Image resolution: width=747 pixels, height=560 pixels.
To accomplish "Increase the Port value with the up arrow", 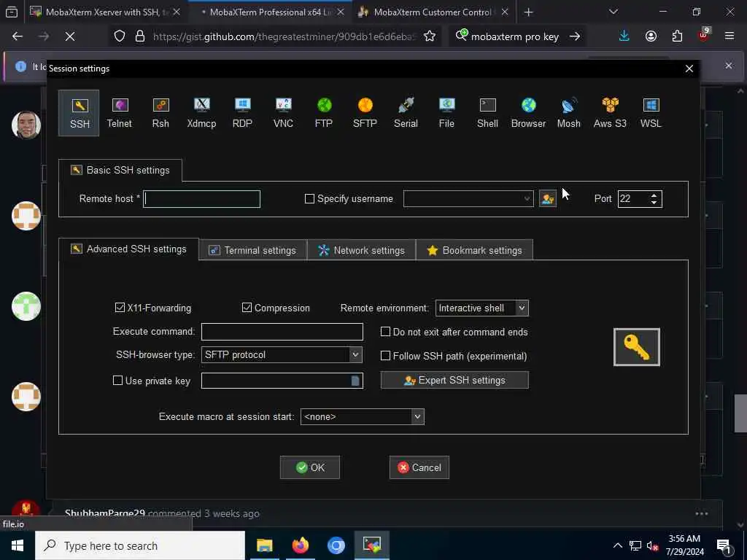I will (x=654, y=195).
